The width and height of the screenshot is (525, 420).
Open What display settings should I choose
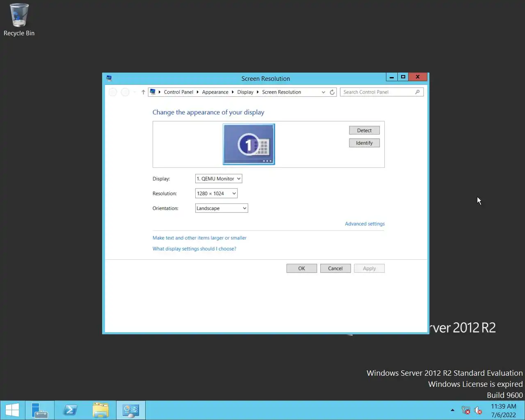coord(194,249)
